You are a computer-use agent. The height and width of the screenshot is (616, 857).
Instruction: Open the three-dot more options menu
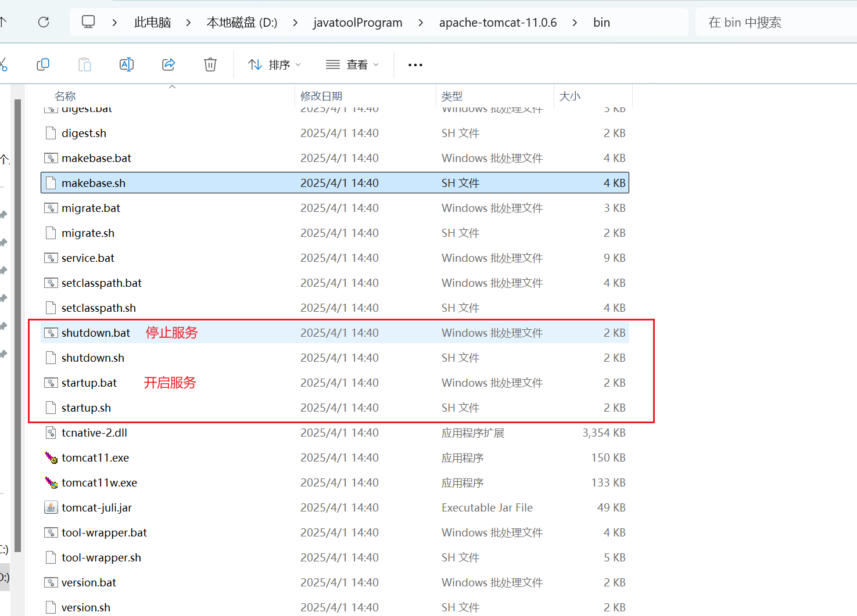(415, 65)
